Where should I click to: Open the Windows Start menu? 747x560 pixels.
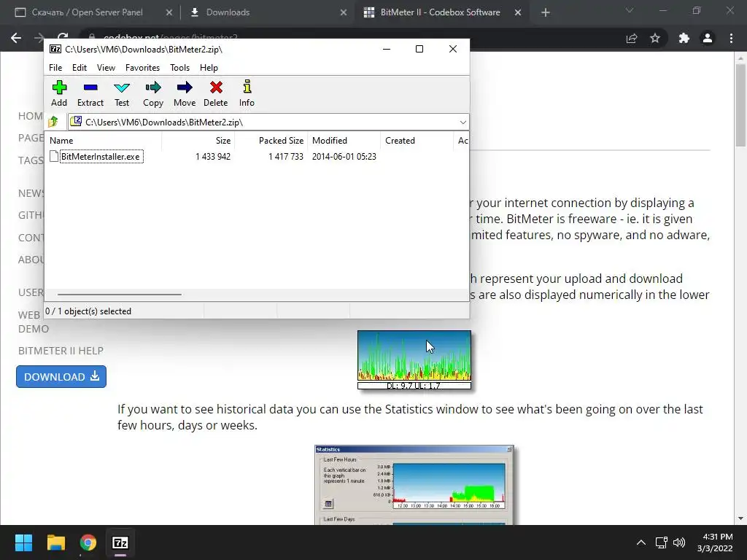23,542
